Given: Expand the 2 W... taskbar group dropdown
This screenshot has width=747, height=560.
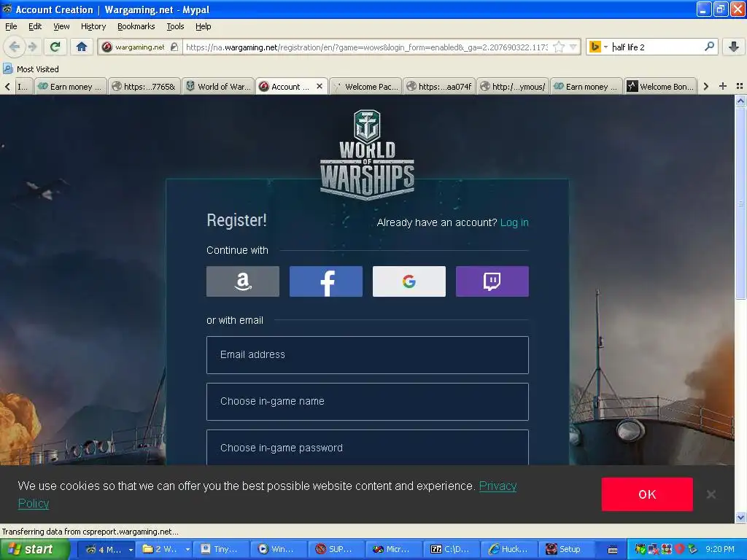Looking at the screenshot, I should 187,550.
